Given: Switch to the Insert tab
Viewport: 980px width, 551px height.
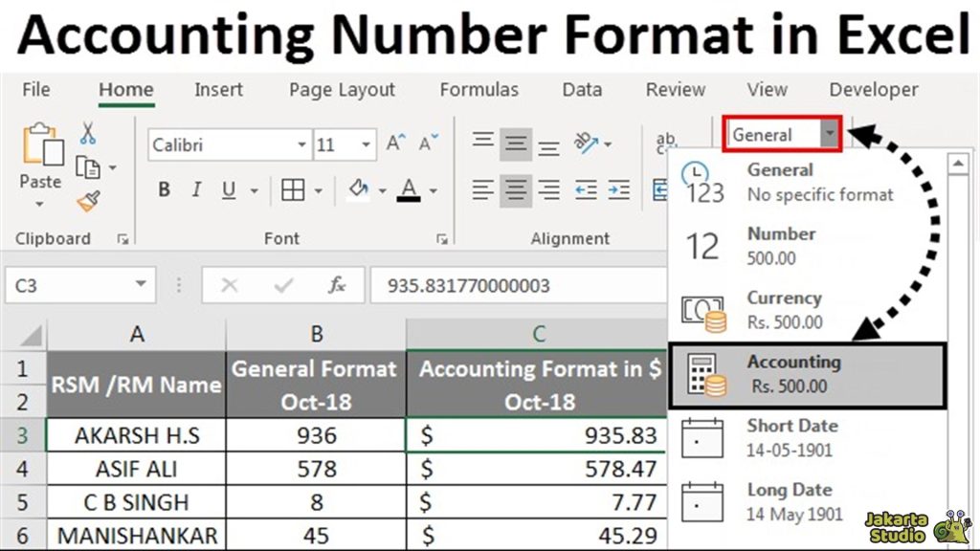Looking at the screenshot, I should (219, 90).
